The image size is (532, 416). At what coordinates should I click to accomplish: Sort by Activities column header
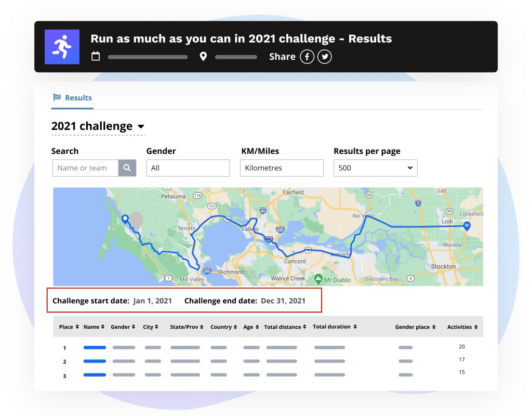462,327
